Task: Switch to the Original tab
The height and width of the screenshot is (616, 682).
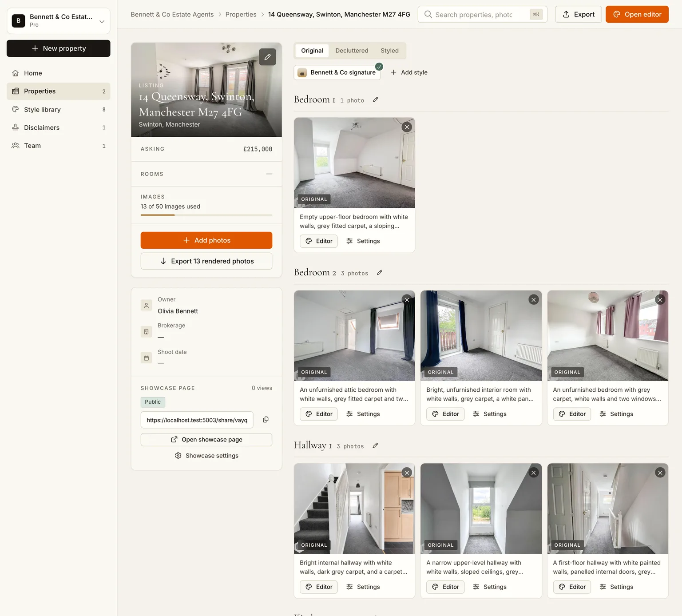Action: (x=312, y=51)
